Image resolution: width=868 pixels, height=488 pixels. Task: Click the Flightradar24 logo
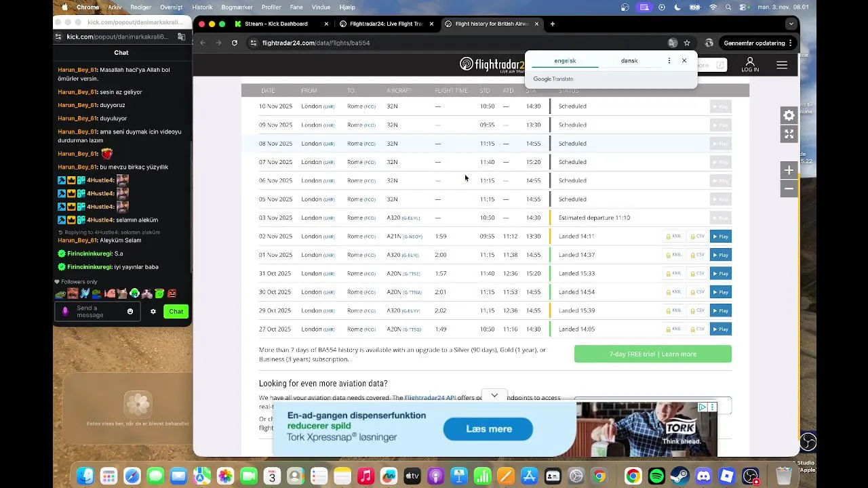pyautogui.click(x=492, y=64)
